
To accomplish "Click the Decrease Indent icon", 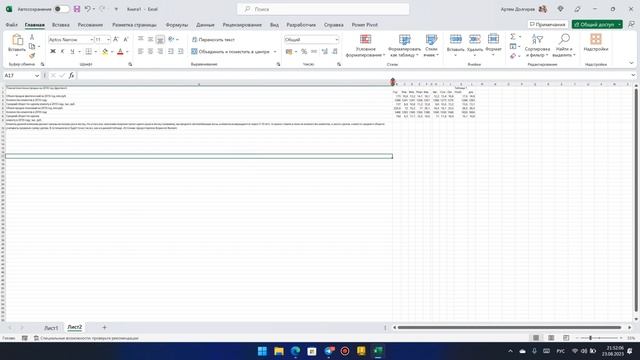I will click(x=171, y=51).
